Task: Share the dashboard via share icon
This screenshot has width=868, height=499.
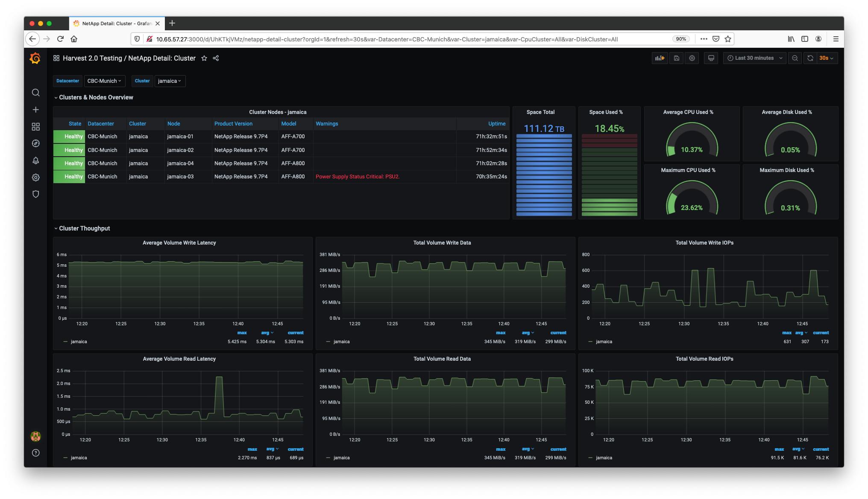Action: tap(216, 58)
